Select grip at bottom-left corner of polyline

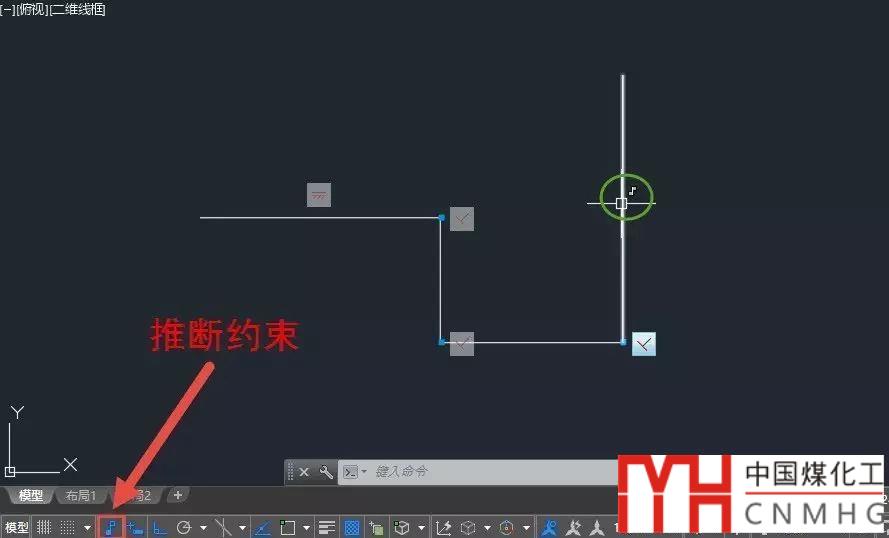pyautogui.click(x=442, y=342)
